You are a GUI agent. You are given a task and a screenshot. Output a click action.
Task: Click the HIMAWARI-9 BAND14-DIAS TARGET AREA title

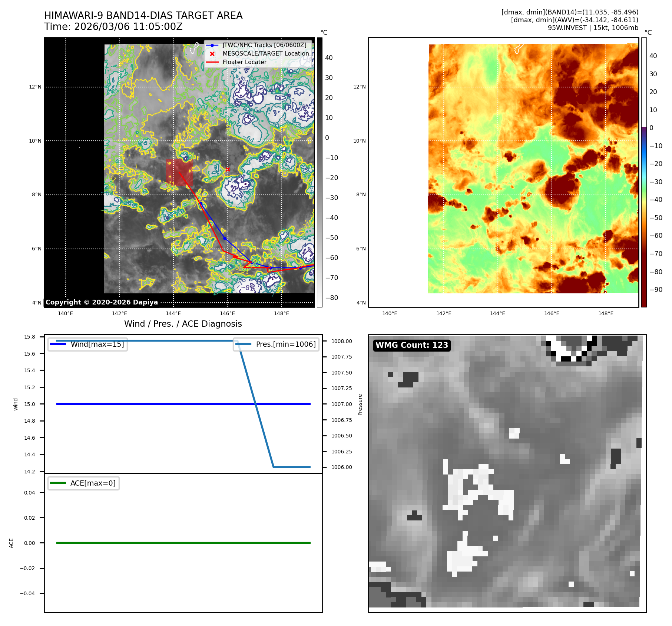(143, 16)
